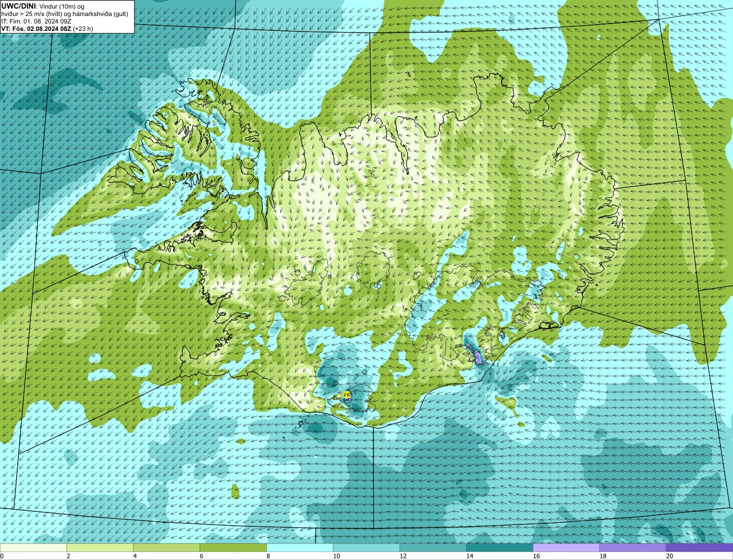The image size is (733, 560).
Task: Click the 'UWC/DINI: Vindur (10m) og' title line
Action: 43,6
